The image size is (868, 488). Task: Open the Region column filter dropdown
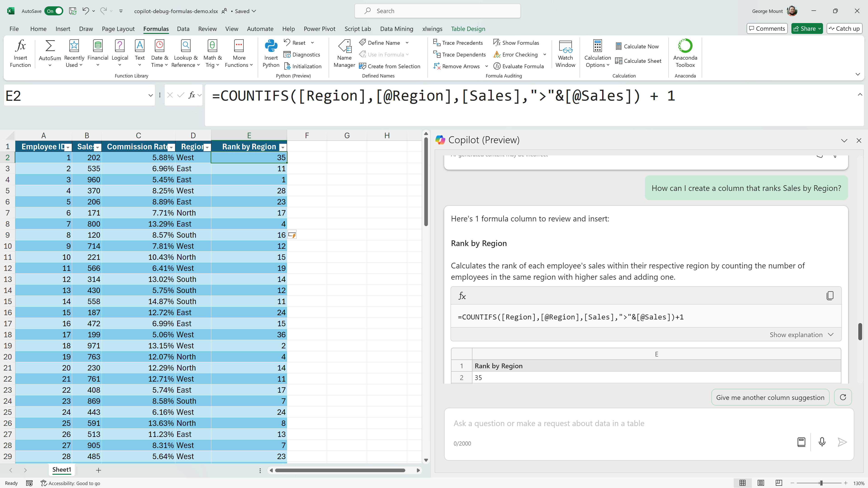pyautogui.click(x=207, y=147)
